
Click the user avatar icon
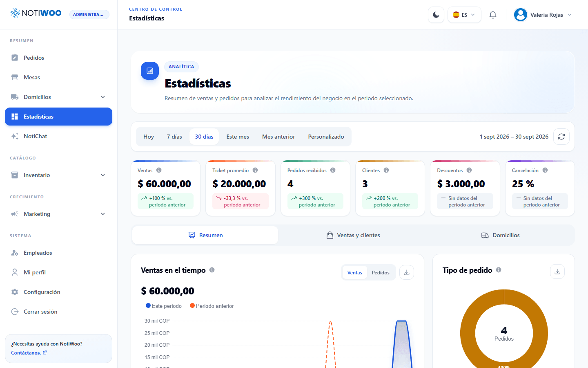(521, 15)
